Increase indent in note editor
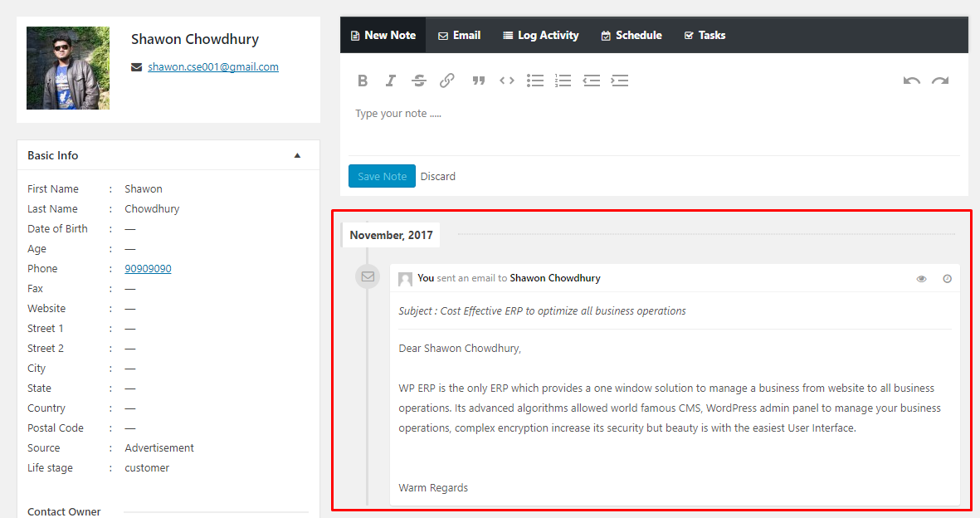Screen dimensions: 980x518 click(619, 81)
